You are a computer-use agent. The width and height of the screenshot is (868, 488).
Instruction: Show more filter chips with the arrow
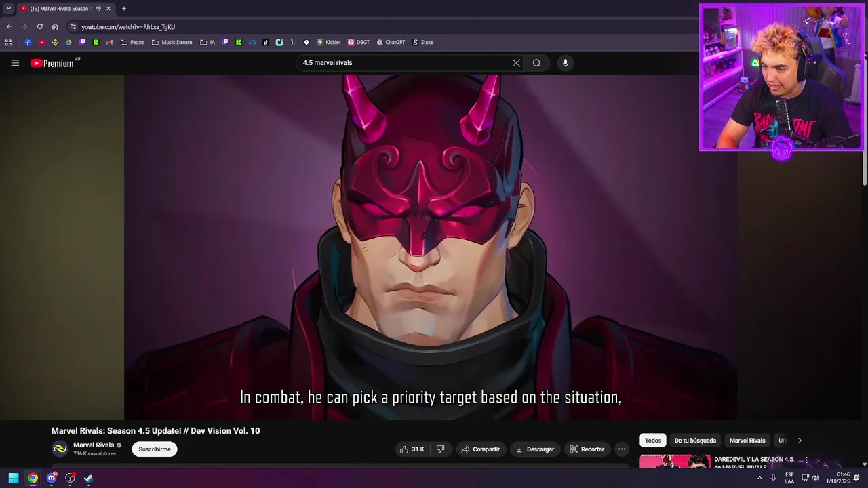tap(800, 441)
